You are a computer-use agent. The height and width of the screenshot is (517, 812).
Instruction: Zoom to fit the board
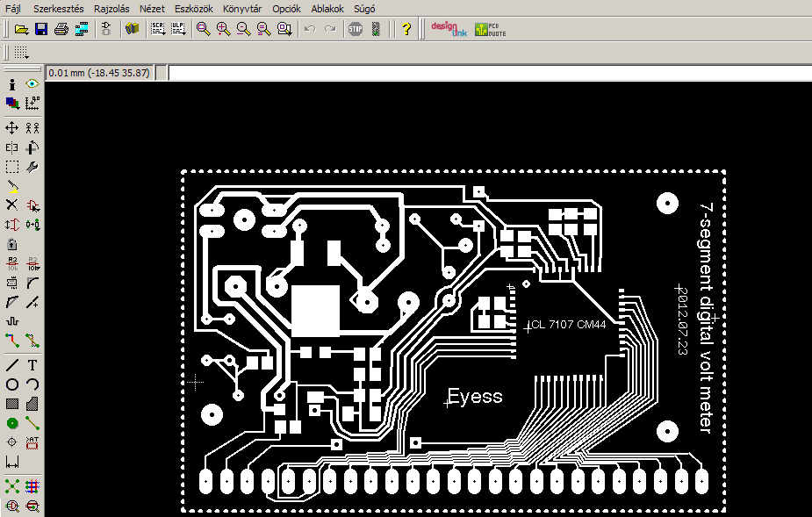204,29
